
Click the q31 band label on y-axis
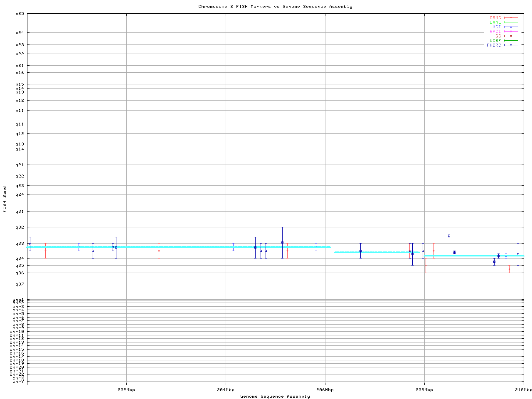click(20, 212)
